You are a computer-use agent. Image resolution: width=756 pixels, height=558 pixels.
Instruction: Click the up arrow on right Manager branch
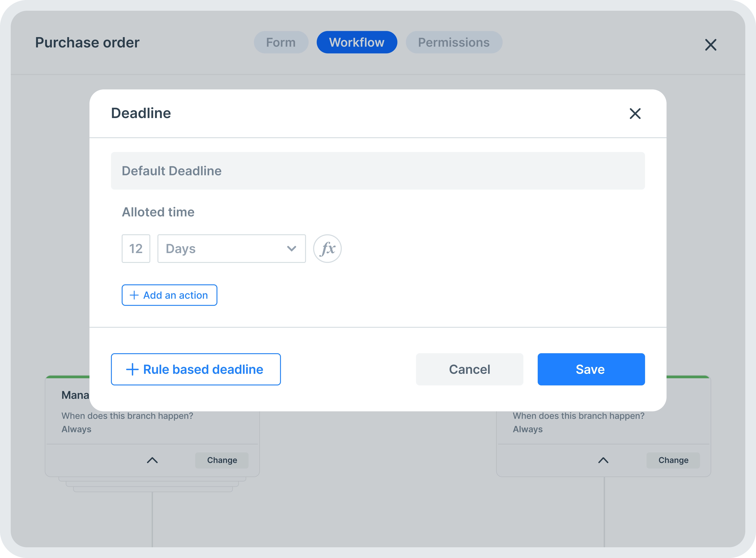click(x=603, y=460)
